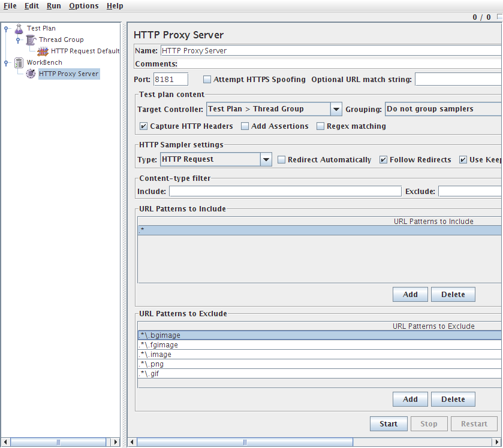Click Content-type Exclude field
This screenshot has width=503, height=448.
tap(470, 191)
